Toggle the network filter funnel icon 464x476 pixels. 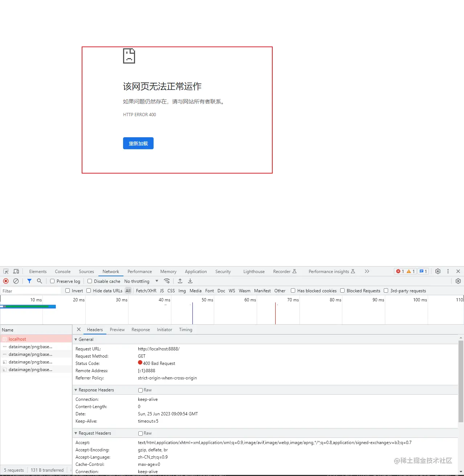tap(29, 281)
